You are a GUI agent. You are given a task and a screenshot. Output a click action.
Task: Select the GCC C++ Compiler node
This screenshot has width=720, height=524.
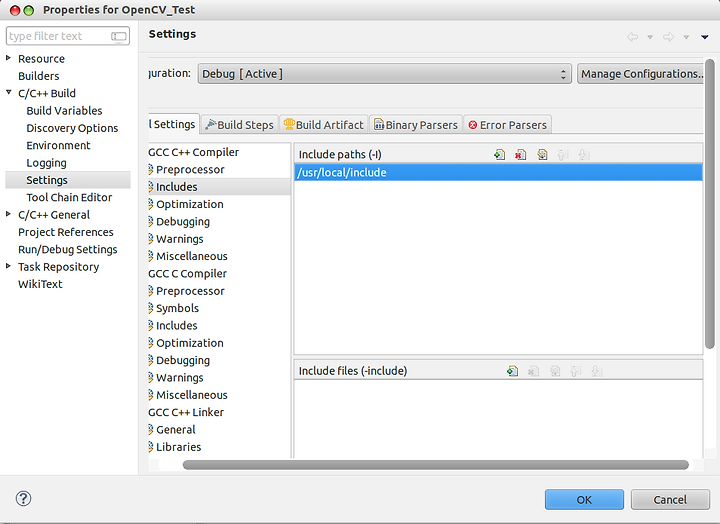[x=193, y=152]
